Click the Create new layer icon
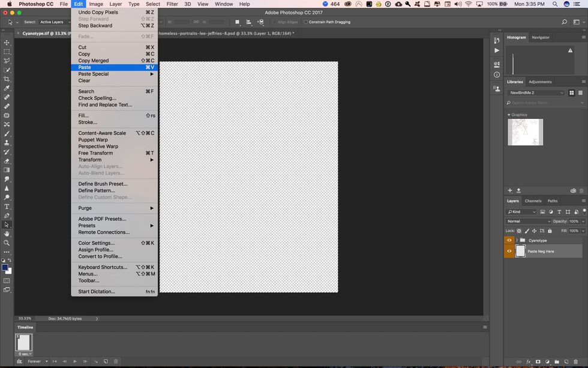588x368 pixels. click(x=566, y=361)
